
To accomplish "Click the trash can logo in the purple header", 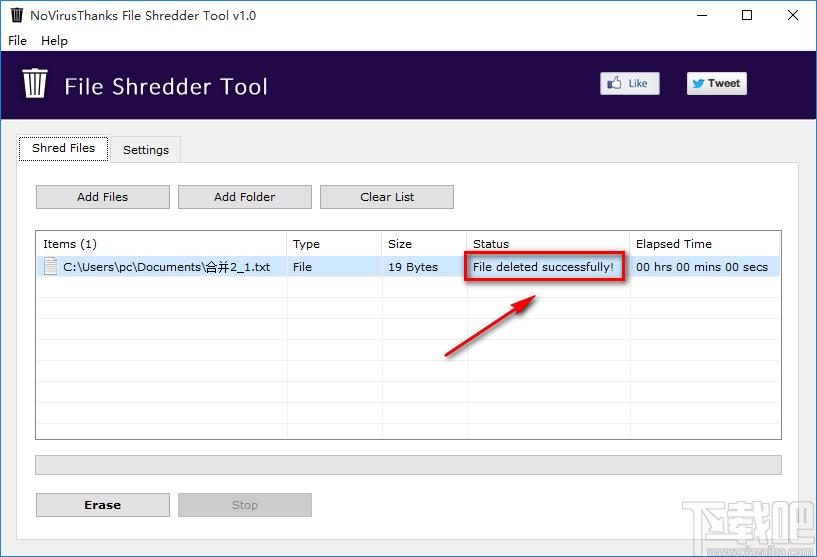I will [35, 83].
